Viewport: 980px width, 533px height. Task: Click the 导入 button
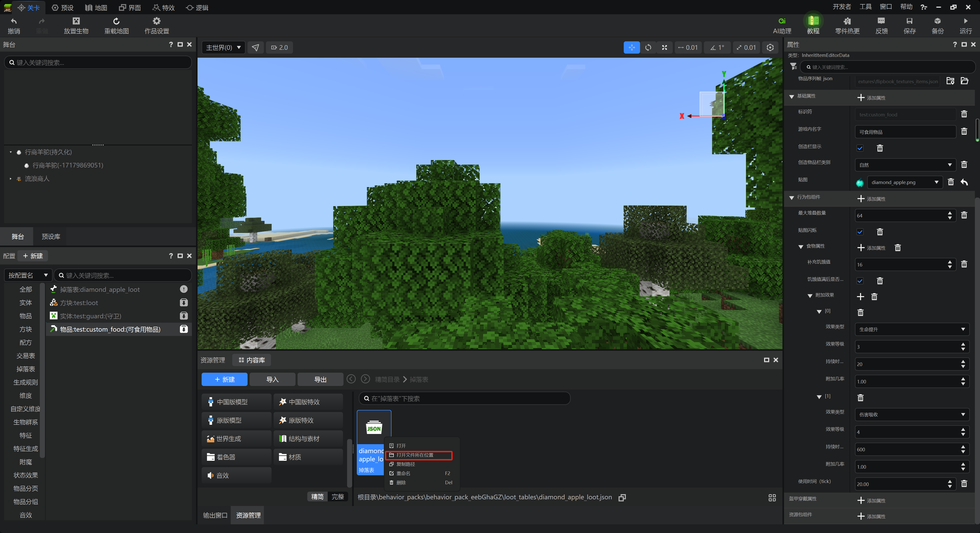pyautogui.click(x=272, y=379)
